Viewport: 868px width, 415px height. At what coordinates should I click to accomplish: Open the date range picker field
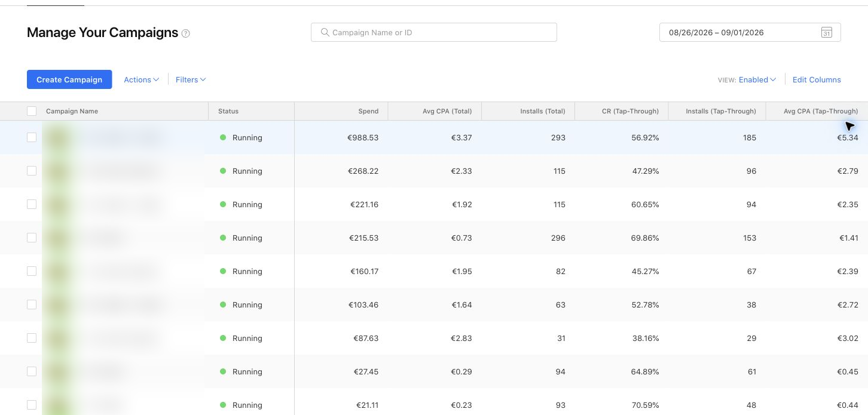point(750,32)
